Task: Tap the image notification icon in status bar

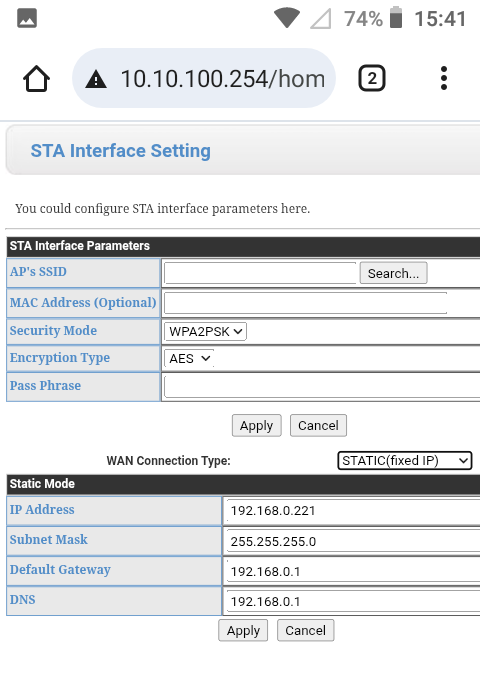Action: [27, 18]
